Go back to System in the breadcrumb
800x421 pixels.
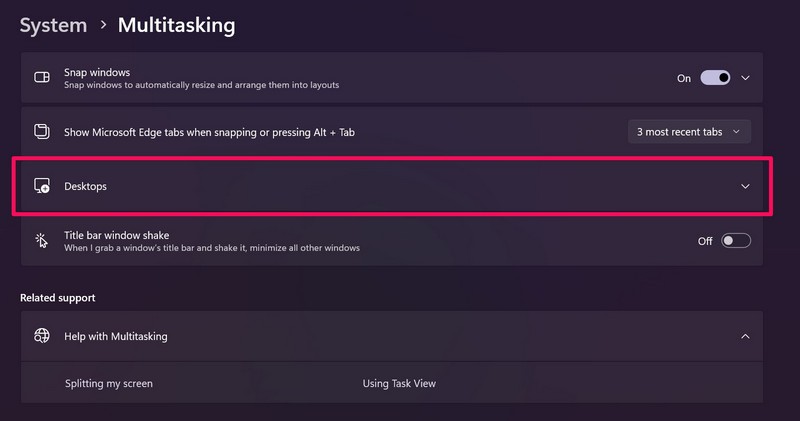(x=52, y=24)
